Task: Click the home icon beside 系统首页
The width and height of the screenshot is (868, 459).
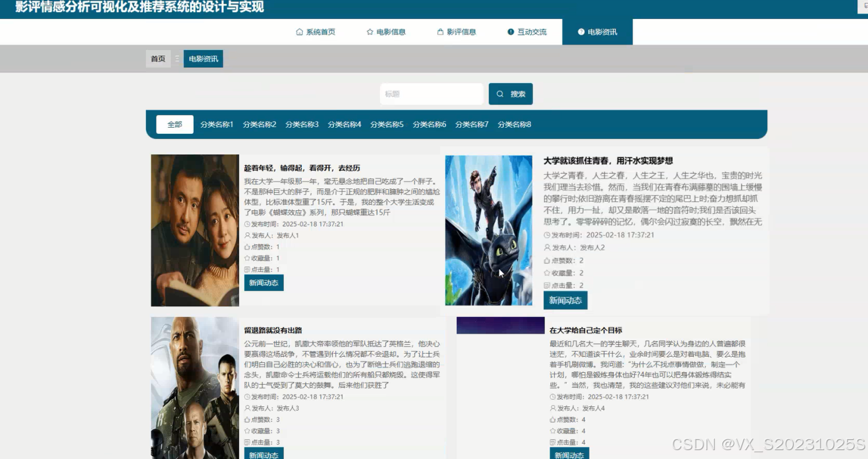Action: (x=300, y=32)
